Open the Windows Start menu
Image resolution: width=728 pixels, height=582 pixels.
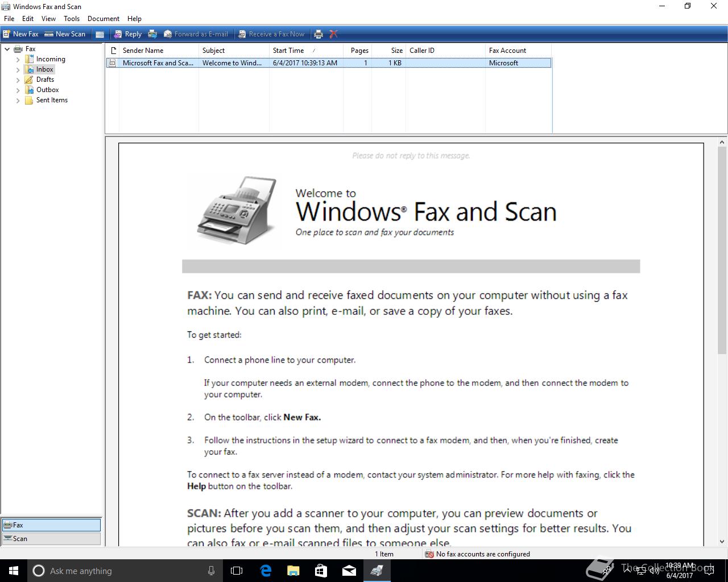coord(14,571)
